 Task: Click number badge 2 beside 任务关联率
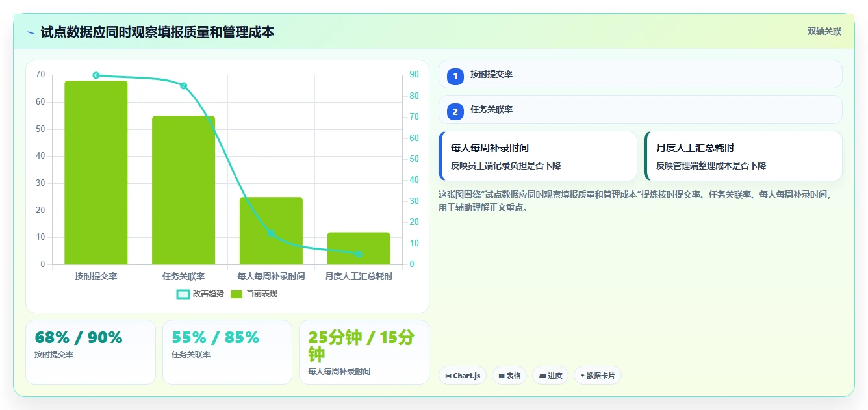(x=455, y=111)
